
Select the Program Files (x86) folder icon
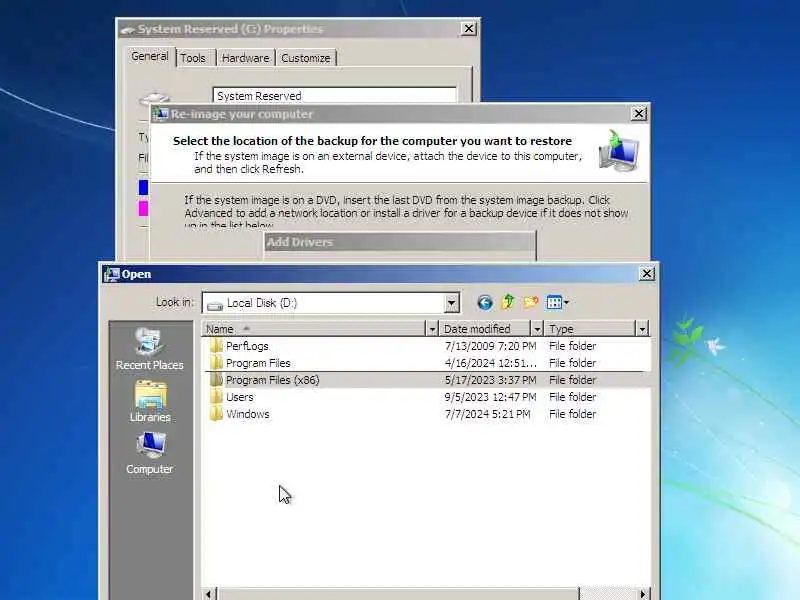pos(216,380)
